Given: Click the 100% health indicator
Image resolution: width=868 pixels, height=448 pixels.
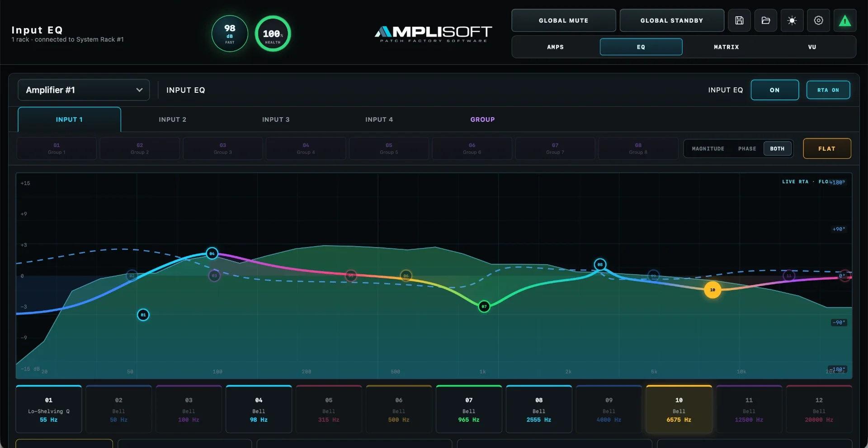Looking at the screenshot, I should pos(273,33).
